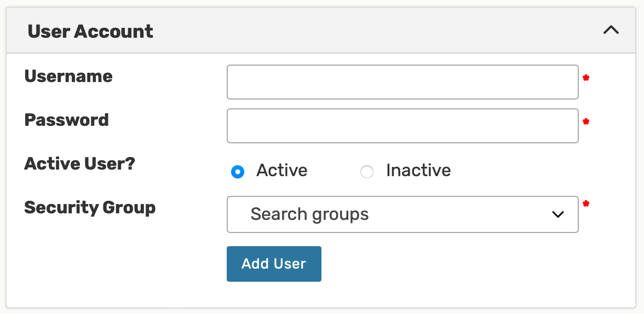Screen dimensions: 644x314
Task: Click the Username field label
Action: point(68,76)
